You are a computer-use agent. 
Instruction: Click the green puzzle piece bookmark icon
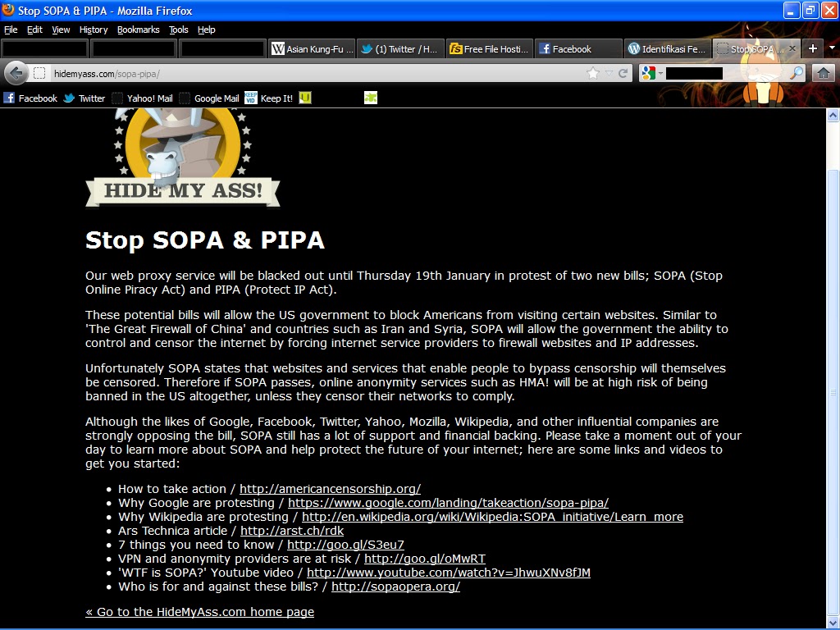371,98
